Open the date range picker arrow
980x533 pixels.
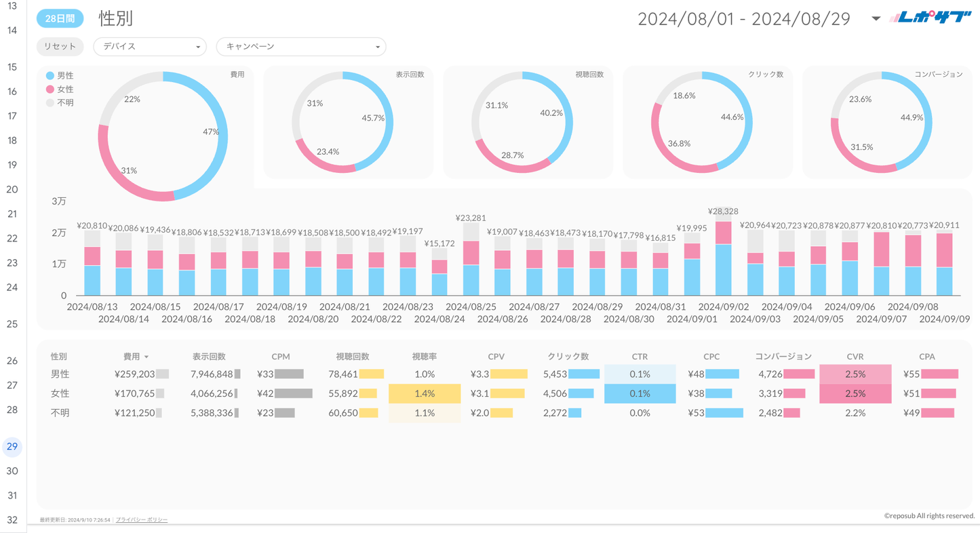tap(876, 19)
